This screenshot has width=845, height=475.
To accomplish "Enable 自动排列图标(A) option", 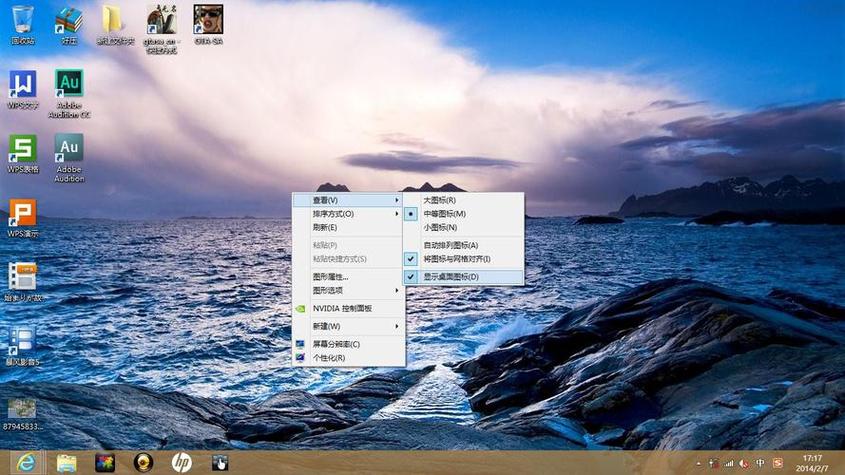I will tap(450, 245).
